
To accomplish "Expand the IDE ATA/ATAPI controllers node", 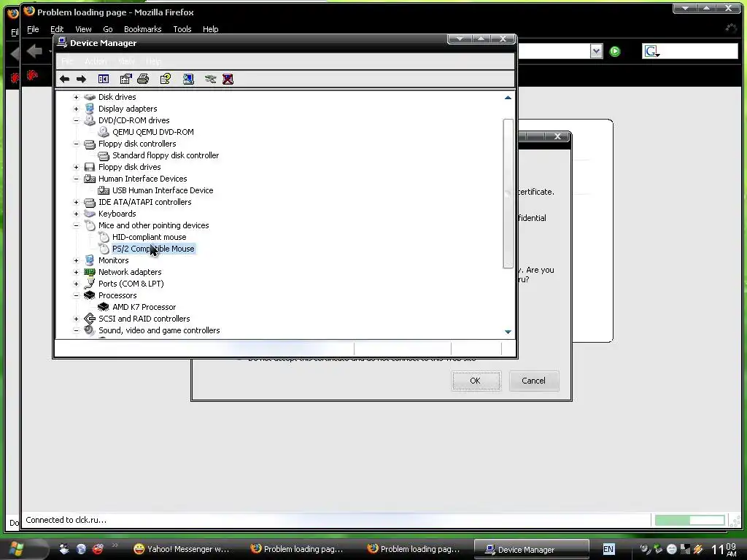I will coord(76,202).
